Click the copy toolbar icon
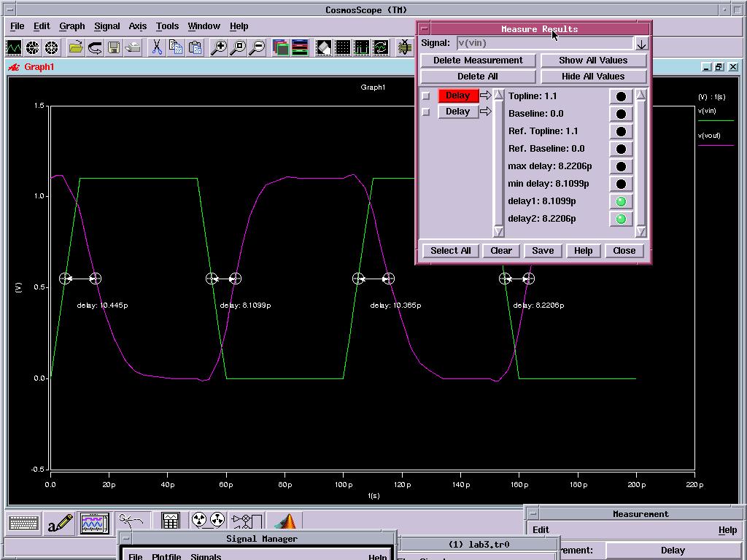This screenshot has height=560, width=747. tap(176, 47)
